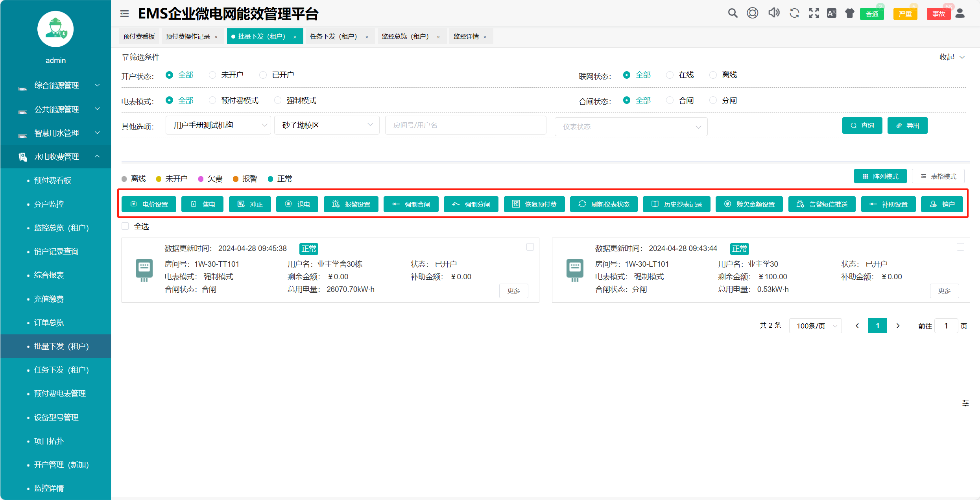Click the refresh icon in top bar
980x500 pixels.
pos(794,13)
